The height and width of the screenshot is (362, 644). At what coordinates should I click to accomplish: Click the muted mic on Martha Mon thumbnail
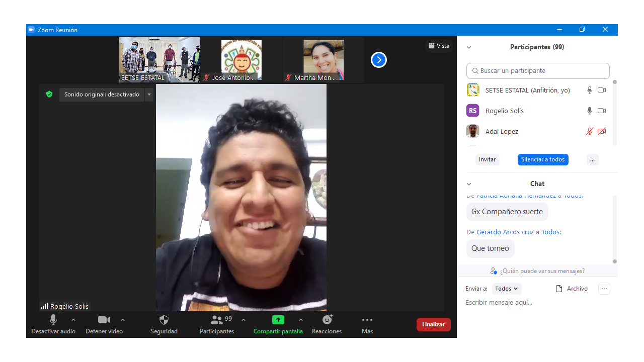(288, 77)
